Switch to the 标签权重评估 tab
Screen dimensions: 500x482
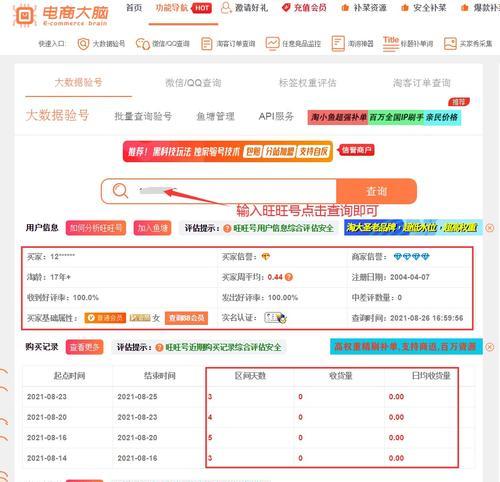click(x=307, y=83)
